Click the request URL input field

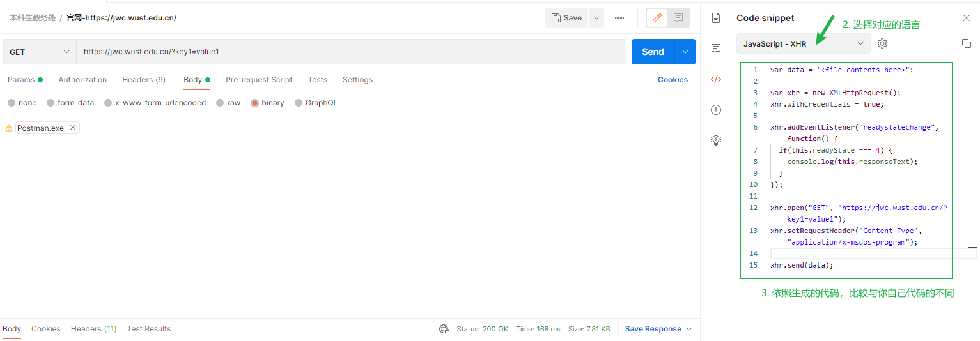[351, 52]
